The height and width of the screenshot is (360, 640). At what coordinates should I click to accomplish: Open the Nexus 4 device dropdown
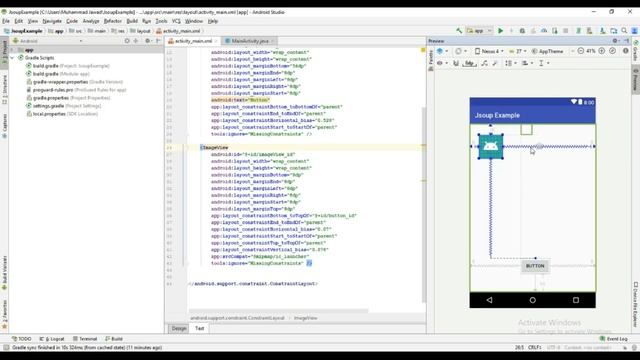489,51
